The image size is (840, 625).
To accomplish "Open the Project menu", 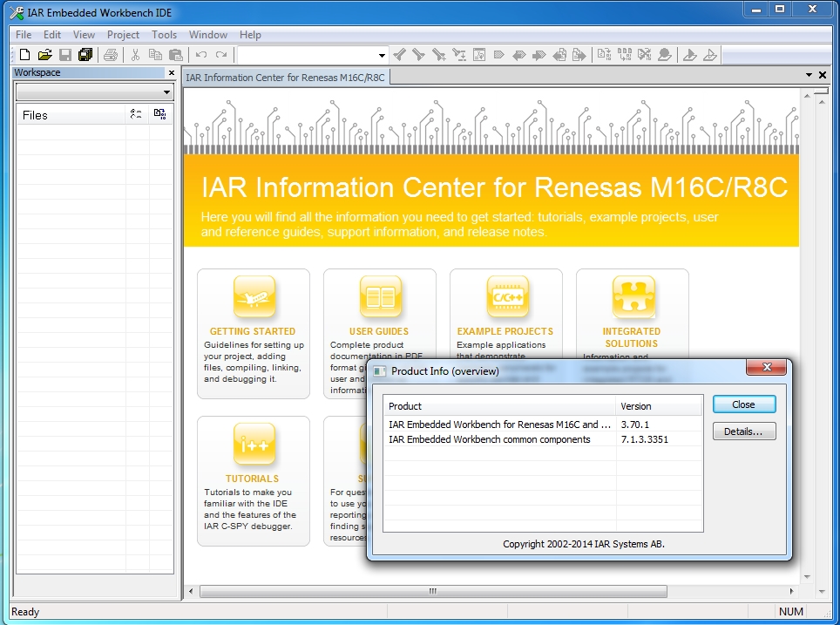I will click(x=123, y=35).
